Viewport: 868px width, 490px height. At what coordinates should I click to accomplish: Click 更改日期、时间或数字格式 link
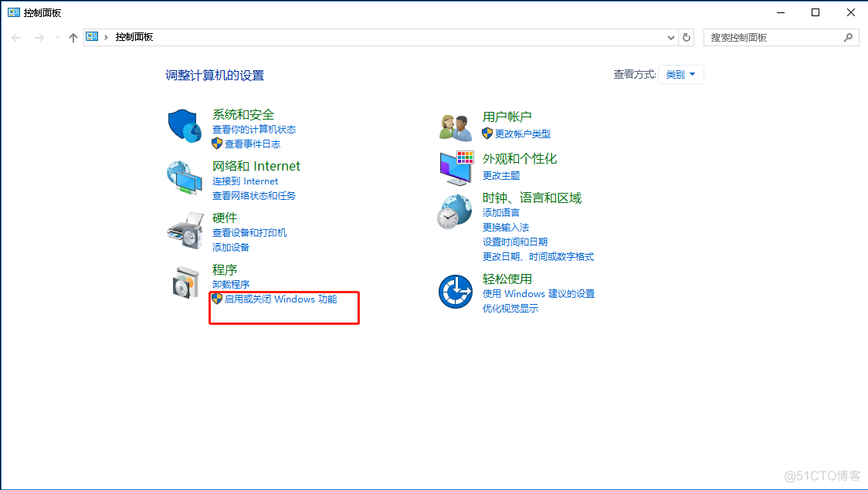[x=538, y=257]
